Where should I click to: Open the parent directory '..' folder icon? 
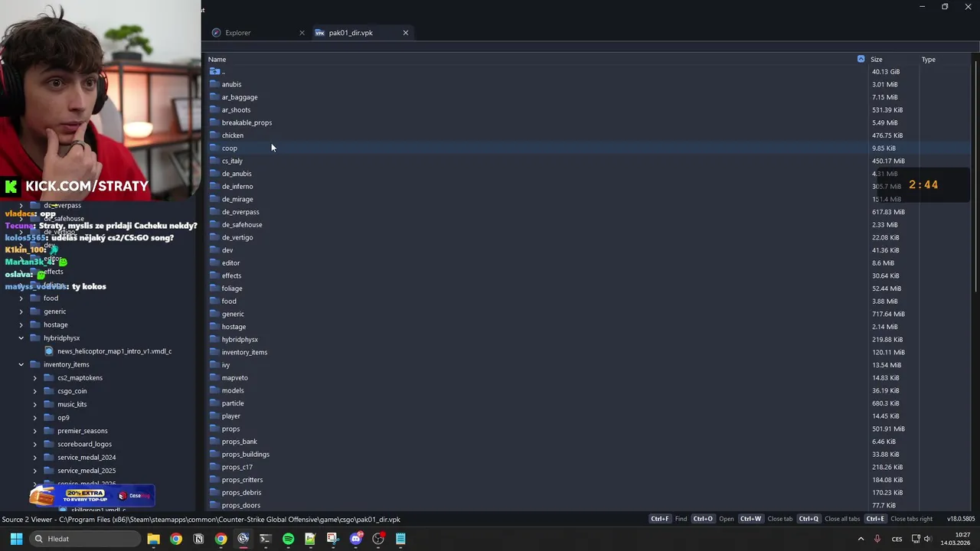(214, 72)
